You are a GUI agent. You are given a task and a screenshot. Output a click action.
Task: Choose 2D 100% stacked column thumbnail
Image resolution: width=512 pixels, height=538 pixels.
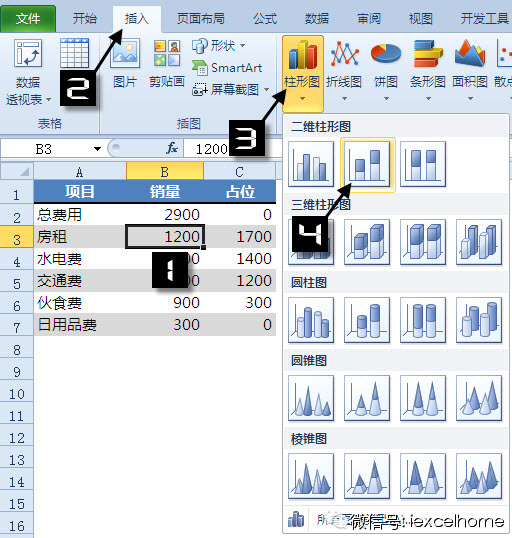(423, 164)
